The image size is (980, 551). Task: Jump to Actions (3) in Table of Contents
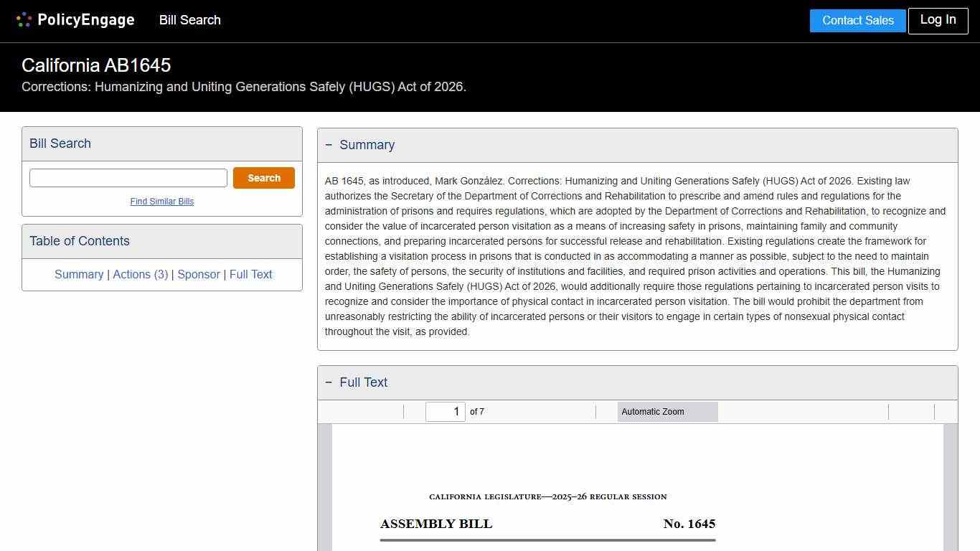pos(141,274)
